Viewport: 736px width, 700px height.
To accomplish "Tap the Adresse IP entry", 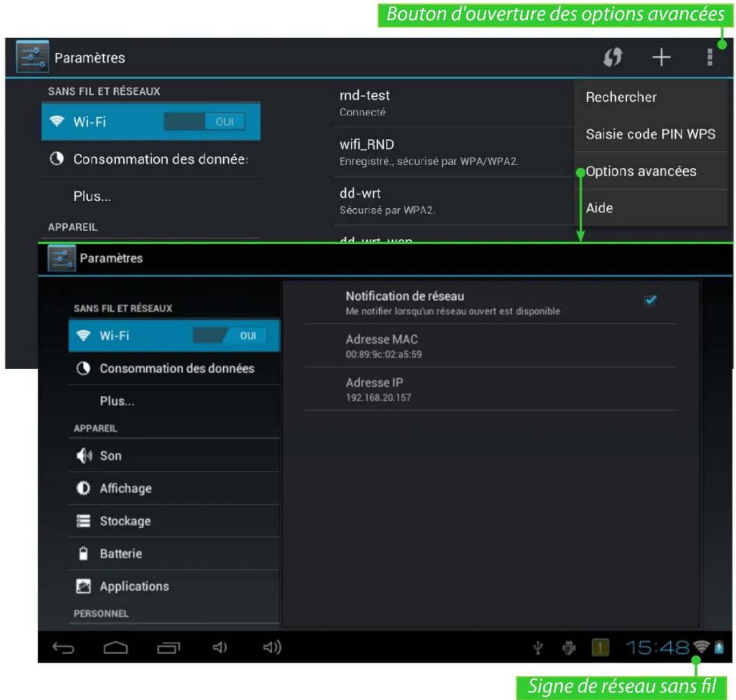I will point(490,389).
